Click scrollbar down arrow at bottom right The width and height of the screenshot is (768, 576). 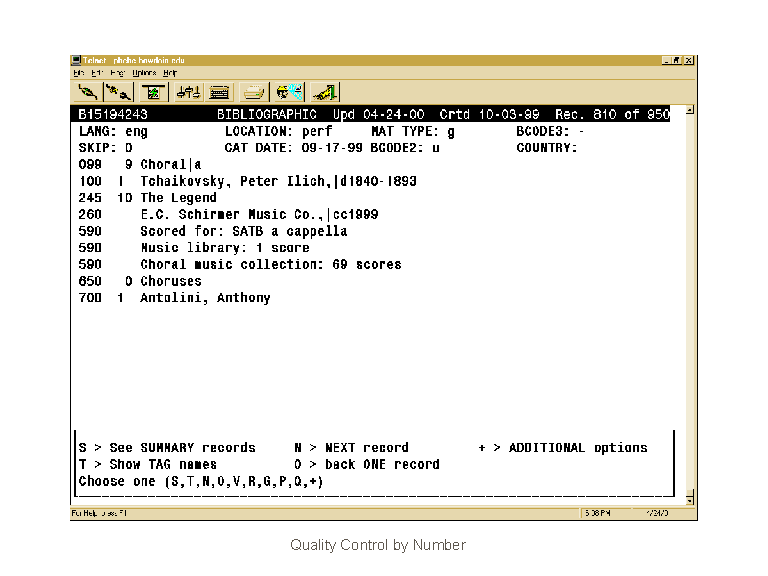click(x=690, y=497)
